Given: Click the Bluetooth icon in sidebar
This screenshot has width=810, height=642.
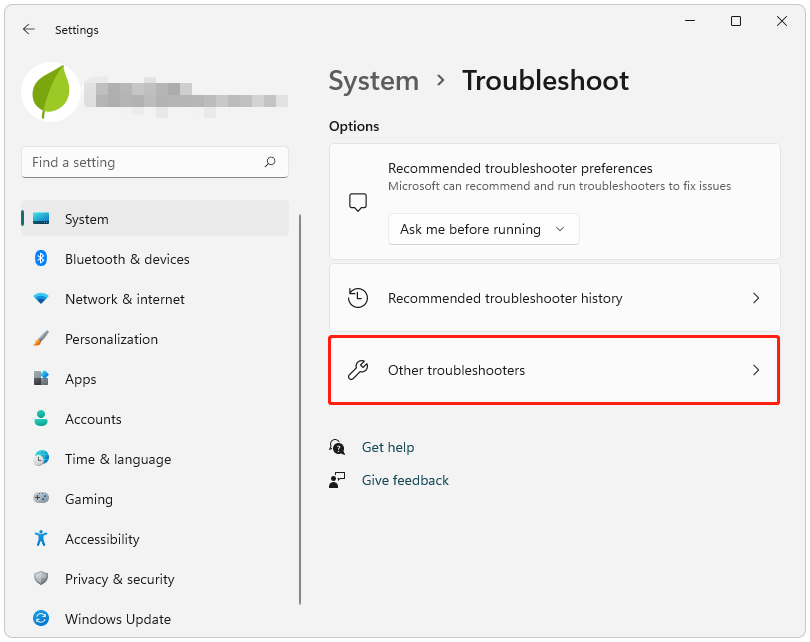Looking at the screenshot, I should (x=41, y=258).
